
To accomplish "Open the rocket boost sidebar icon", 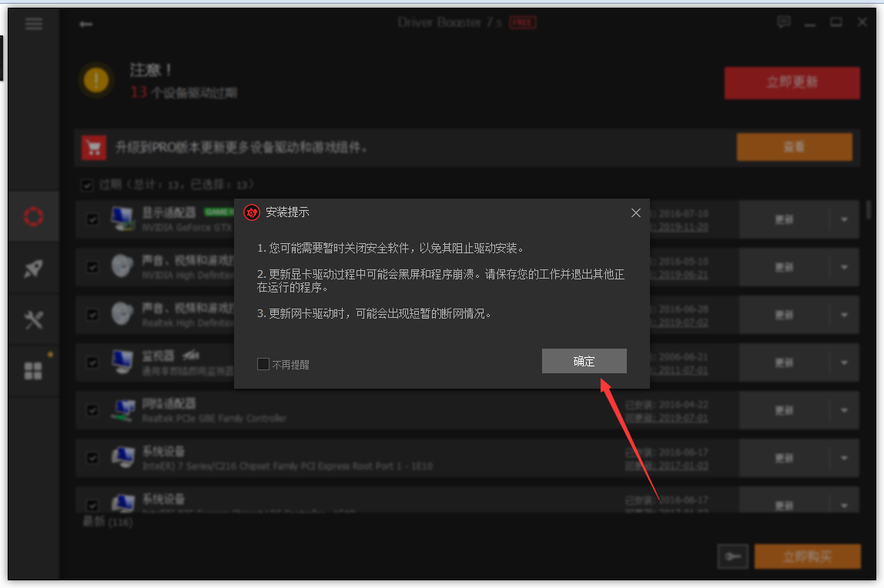I will pyautogui.click(x=33, y=268).
